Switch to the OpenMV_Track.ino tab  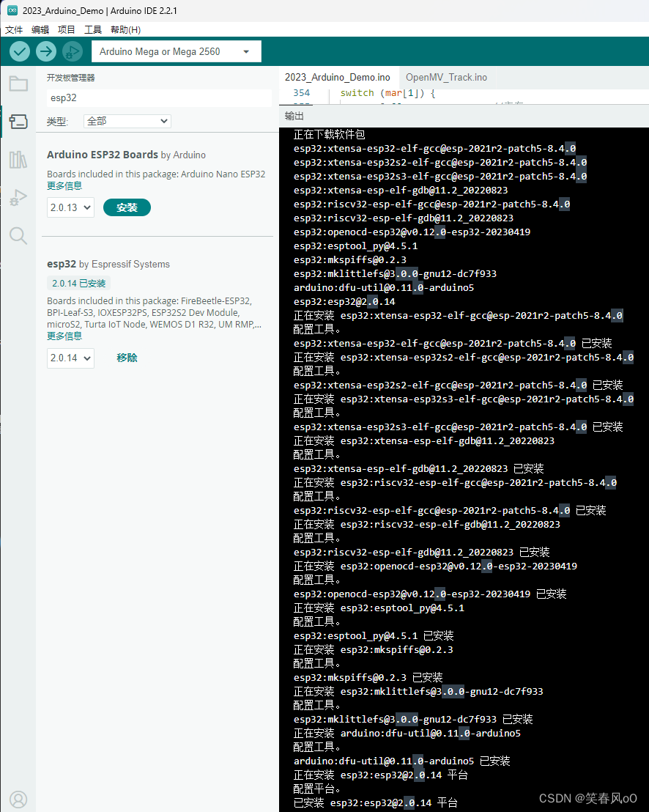(x=446, y=77)
